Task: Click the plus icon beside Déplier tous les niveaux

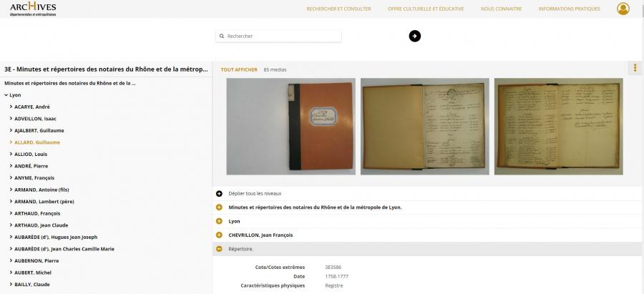Action: pyautogui.click(x=219, y=193)
